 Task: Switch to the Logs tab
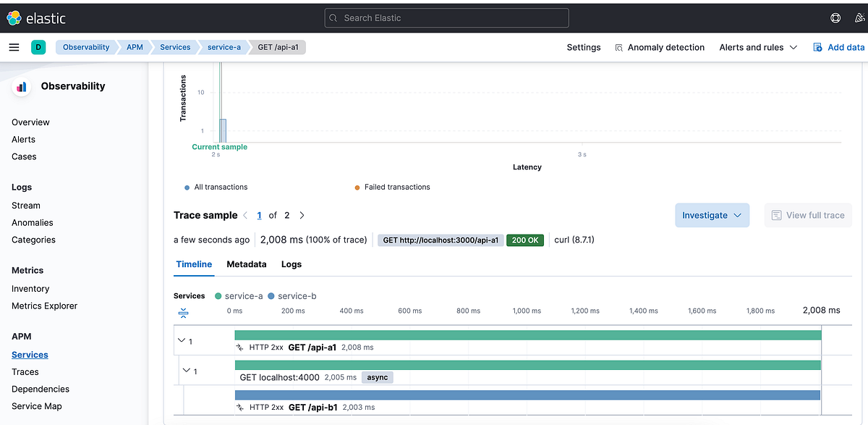[292, 264]
